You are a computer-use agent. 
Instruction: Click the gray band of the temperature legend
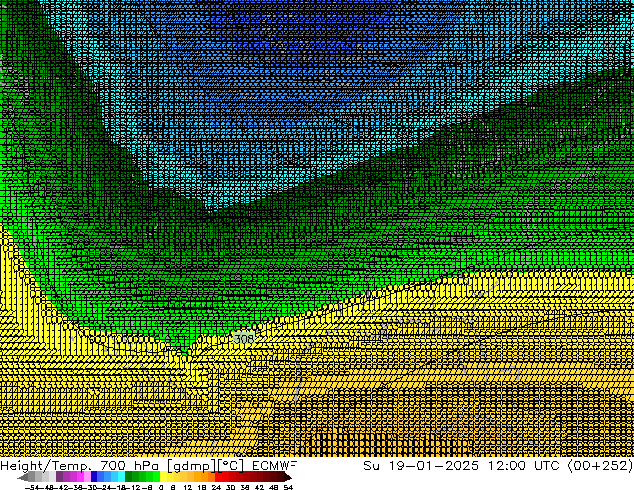[x=42, y=477]
